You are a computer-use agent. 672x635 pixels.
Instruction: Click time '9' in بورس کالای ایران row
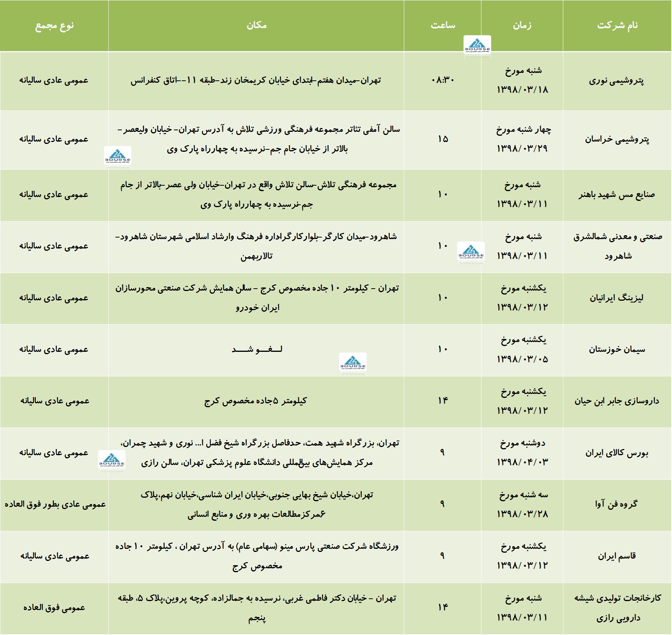coord(442,452)
